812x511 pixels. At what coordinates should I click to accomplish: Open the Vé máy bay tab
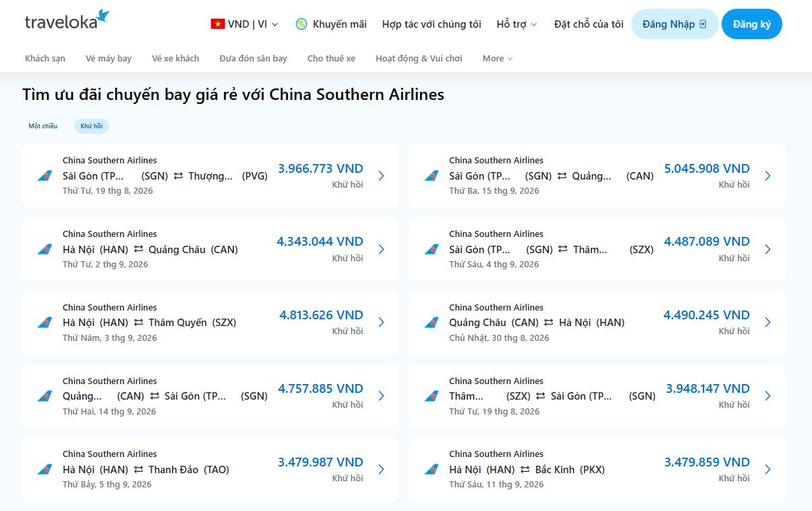coord(109,59)
